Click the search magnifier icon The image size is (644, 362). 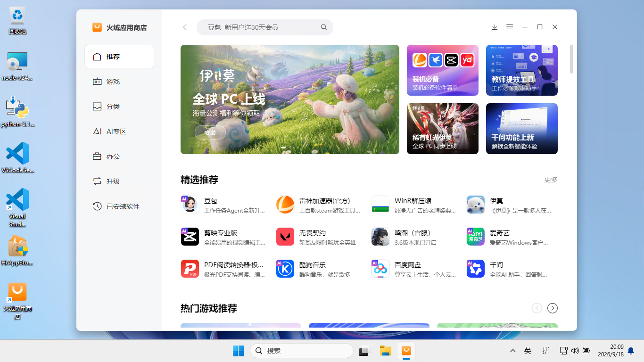pyautogui.click(x=324, y=27)
